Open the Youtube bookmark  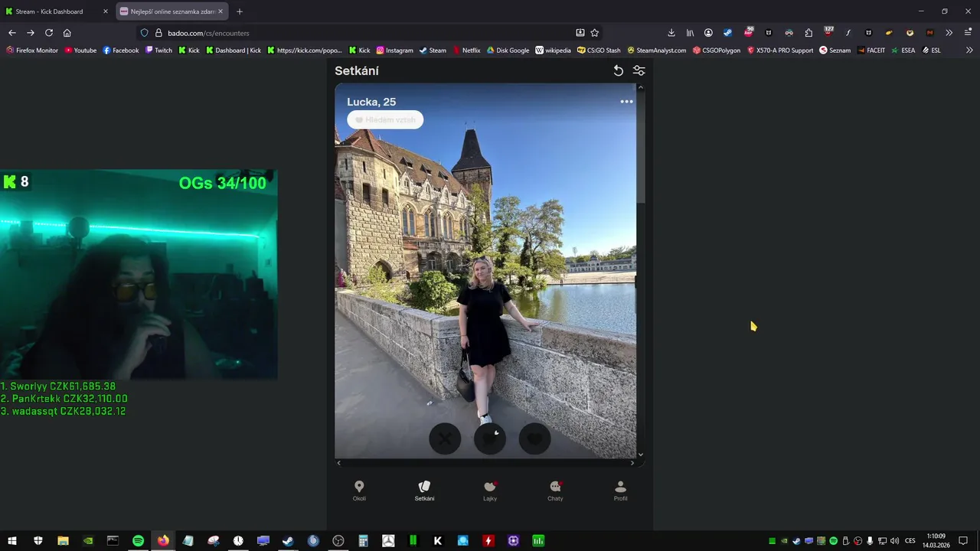click(x=80, y=51)
